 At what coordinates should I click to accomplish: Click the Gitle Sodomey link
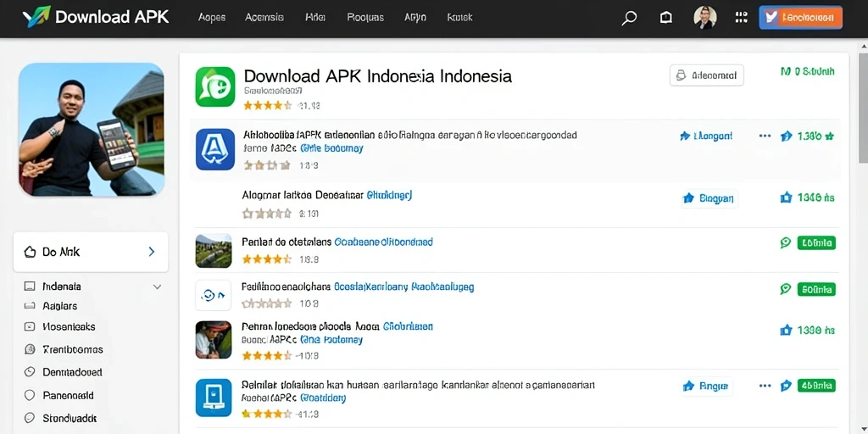331,148
